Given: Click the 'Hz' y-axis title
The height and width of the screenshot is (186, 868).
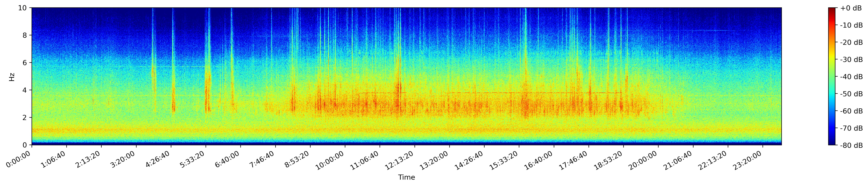Looking at the screenshot, I should [x=12, y=77].
